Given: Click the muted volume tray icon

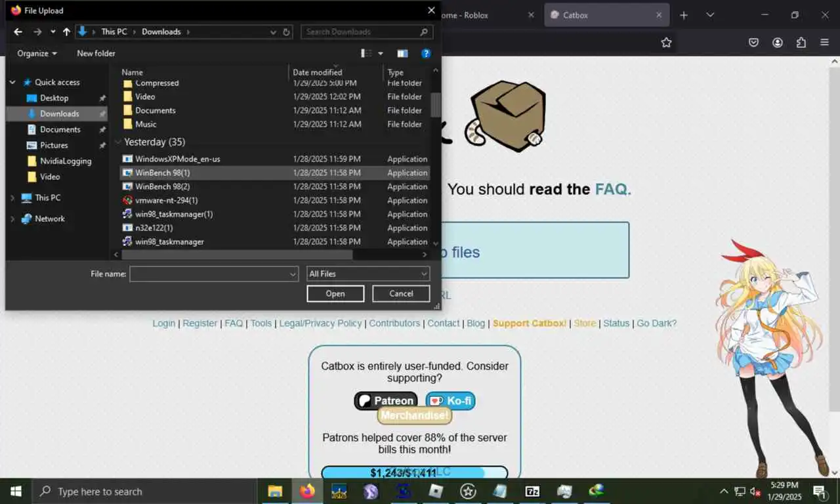Looking at the screenshot, I should tap(755, 491).
